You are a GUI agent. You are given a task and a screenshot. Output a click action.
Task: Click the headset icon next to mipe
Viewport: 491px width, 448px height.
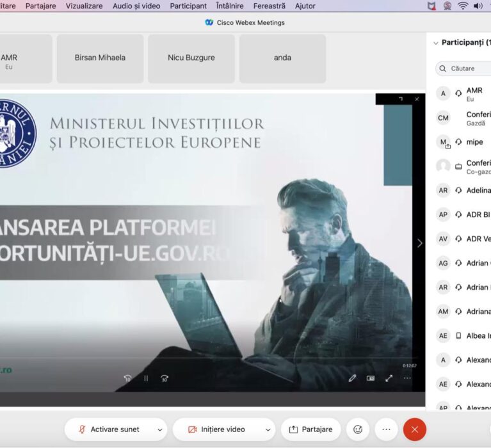pyautogui.click(x=458, y=142)
